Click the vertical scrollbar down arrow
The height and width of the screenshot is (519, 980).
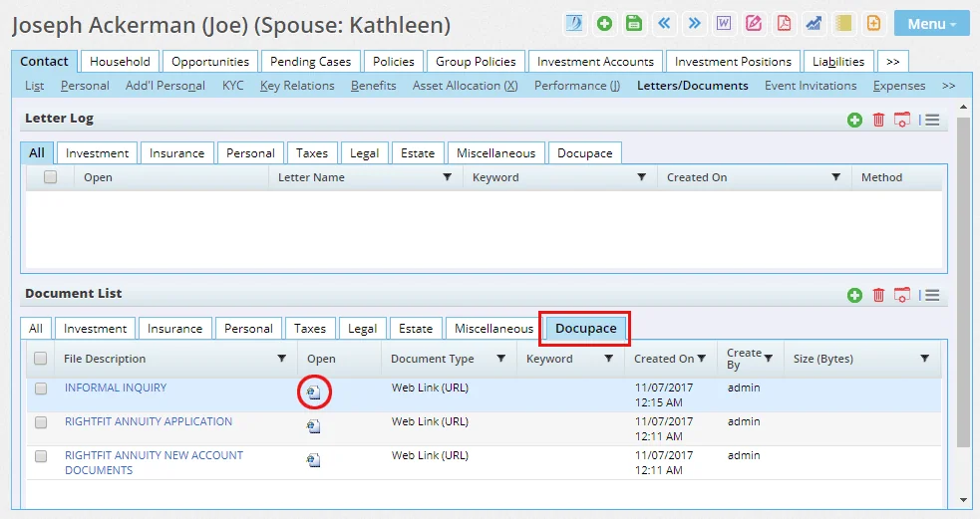point(963,499)
